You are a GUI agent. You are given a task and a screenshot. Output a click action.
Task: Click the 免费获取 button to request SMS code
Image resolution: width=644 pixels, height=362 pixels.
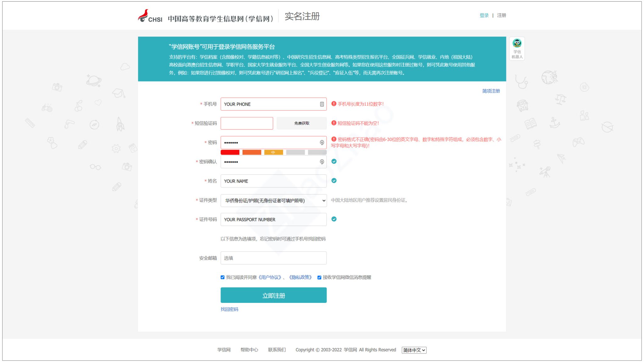[301, 123]
